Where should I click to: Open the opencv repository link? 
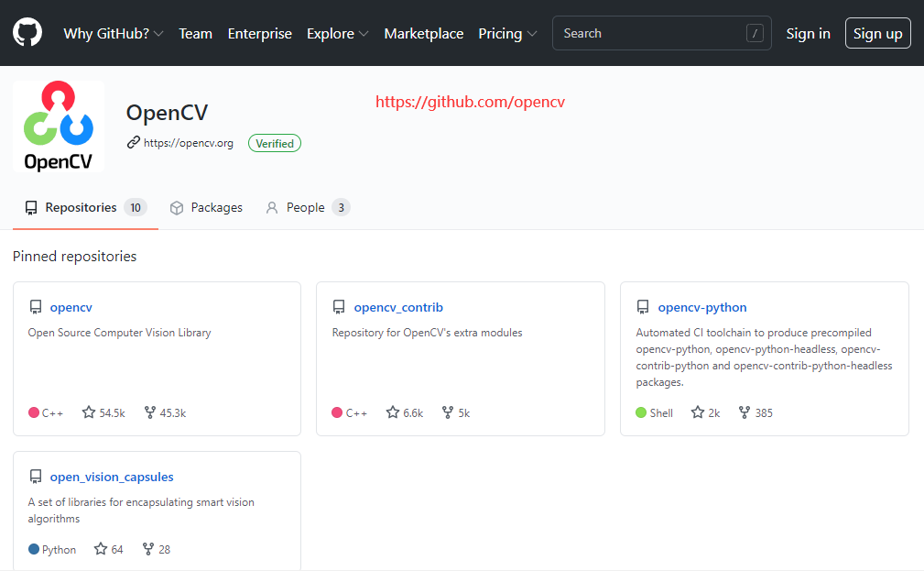pos(71,307)
